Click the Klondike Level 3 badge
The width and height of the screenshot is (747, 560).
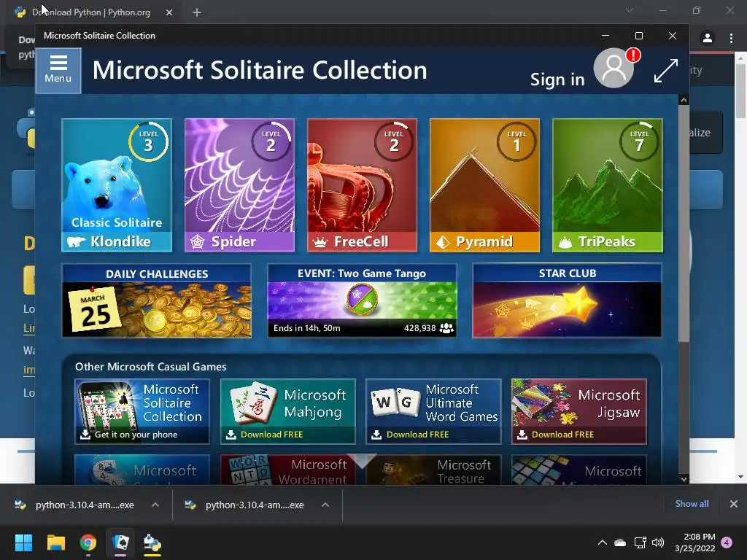(148, 141)
